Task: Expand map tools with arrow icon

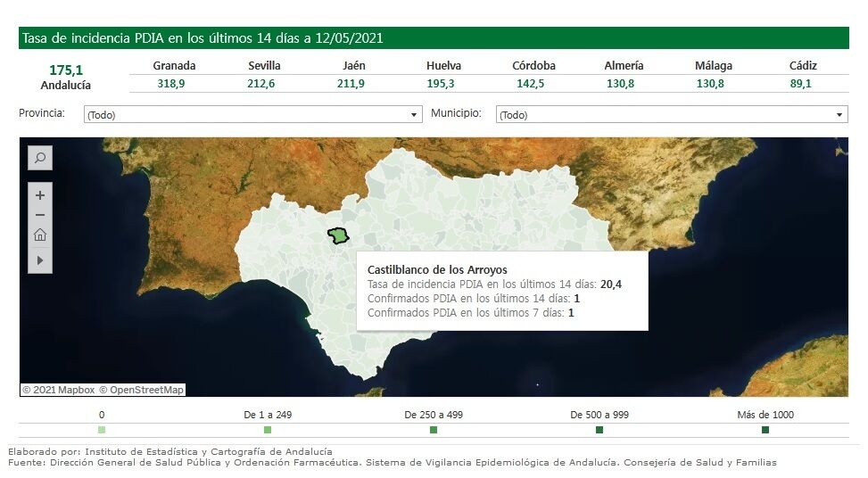Action: pyautogui.click(x=40, y=260)
